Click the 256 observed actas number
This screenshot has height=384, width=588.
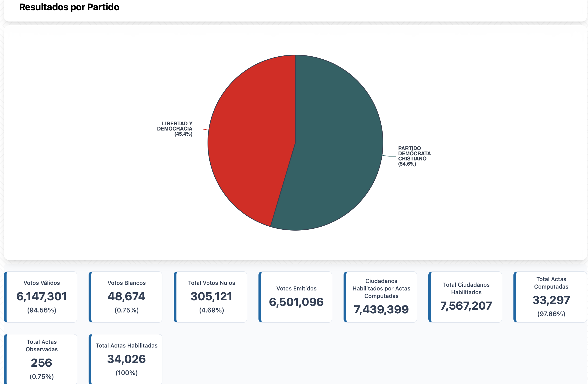[x=42, y=363]
